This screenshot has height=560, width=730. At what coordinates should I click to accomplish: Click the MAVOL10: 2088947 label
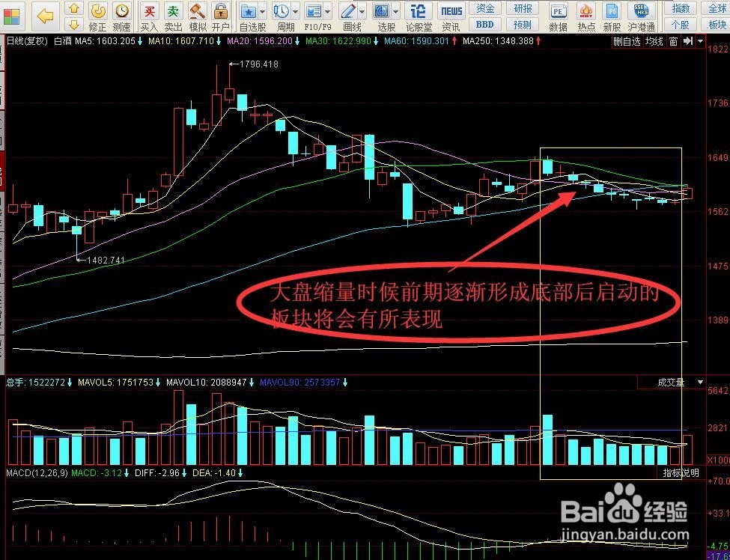click(206, 383)
